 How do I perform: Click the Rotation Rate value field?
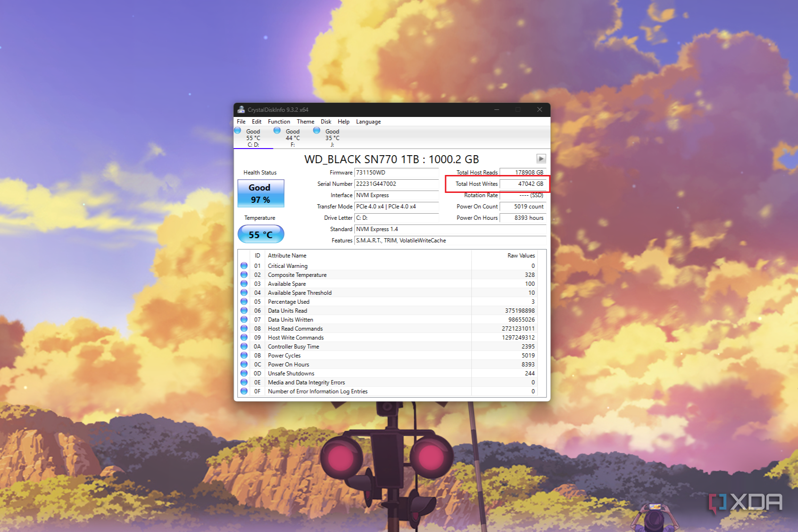click(x=523, y=195)
